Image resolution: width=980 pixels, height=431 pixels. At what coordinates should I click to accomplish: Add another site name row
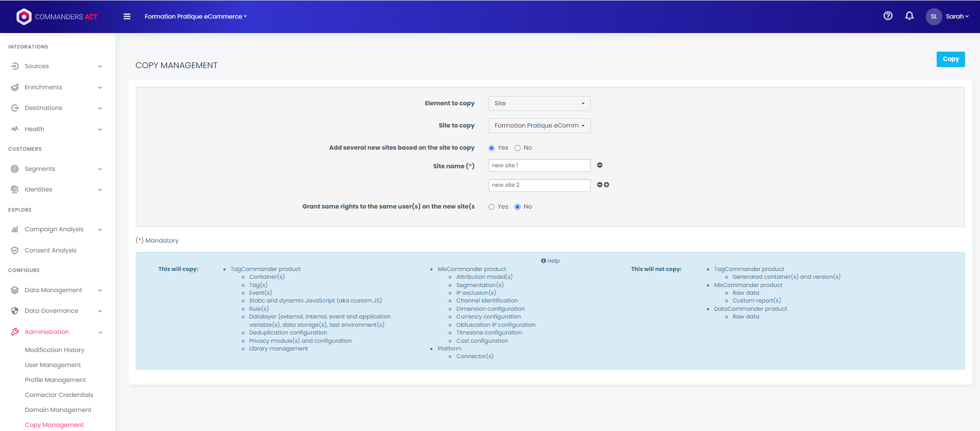(x=607, y=185)
